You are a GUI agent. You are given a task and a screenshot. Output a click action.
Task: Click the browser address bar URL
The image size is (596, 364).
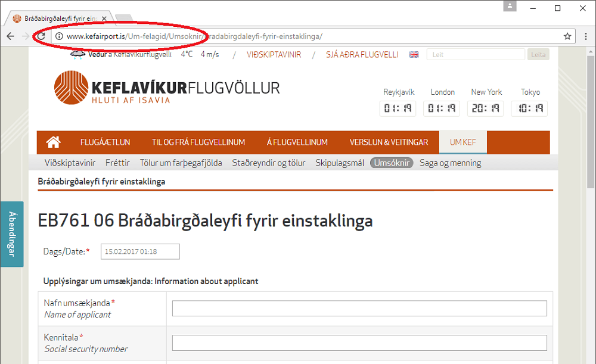tap(195, 36)
